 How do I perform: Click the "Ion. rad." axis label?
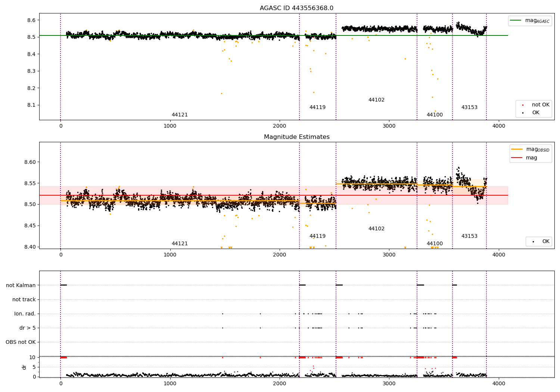tap(25, 314)
